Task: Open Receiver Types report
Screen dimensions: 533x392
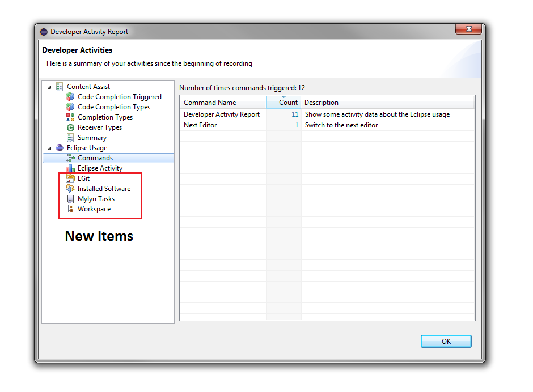Action: point(100,127)
